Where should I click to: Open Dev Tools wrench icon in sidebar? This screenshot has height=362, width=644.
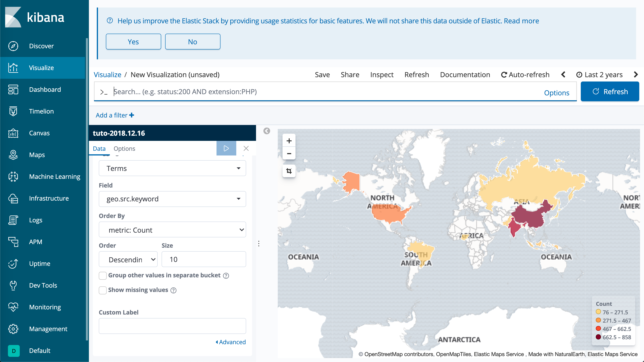coord(13,285)
